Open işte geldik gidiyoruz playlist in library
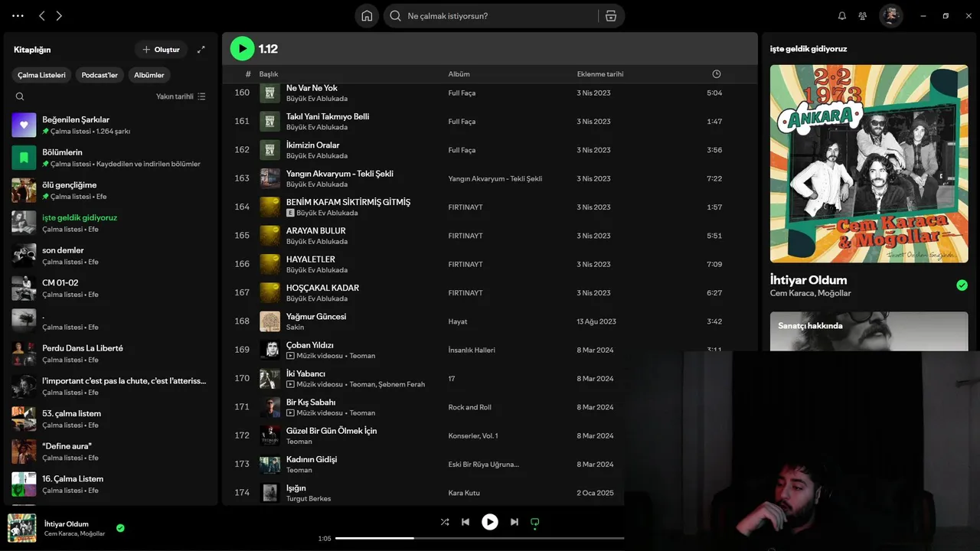 click(x=111, y=223)
